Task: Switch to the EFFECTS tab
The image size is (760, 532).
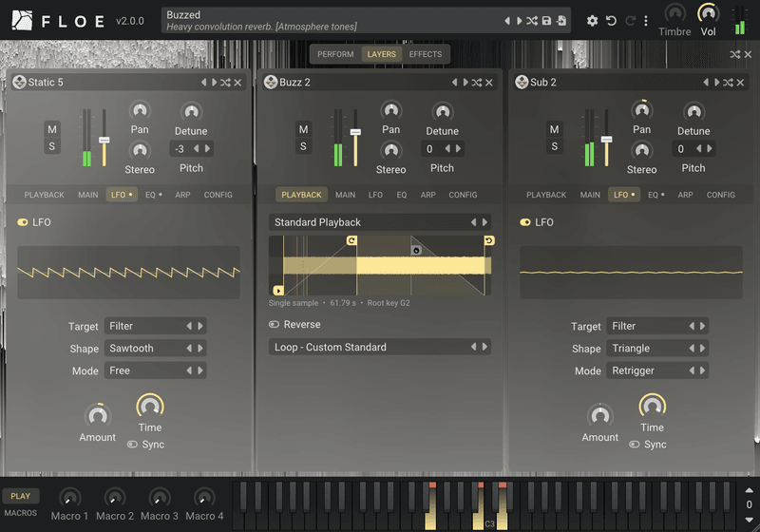Action: [x=425, y=54]
